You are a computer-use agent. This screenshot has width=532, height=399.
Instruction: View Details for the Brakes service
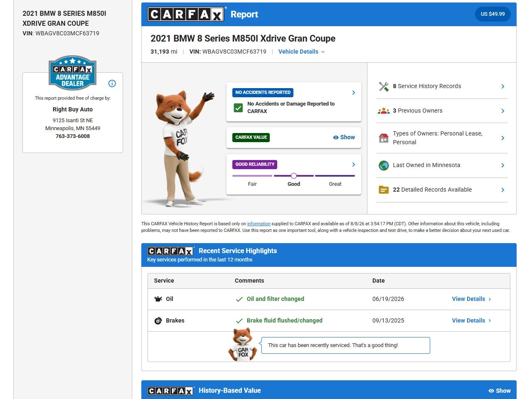click(471, 321)
